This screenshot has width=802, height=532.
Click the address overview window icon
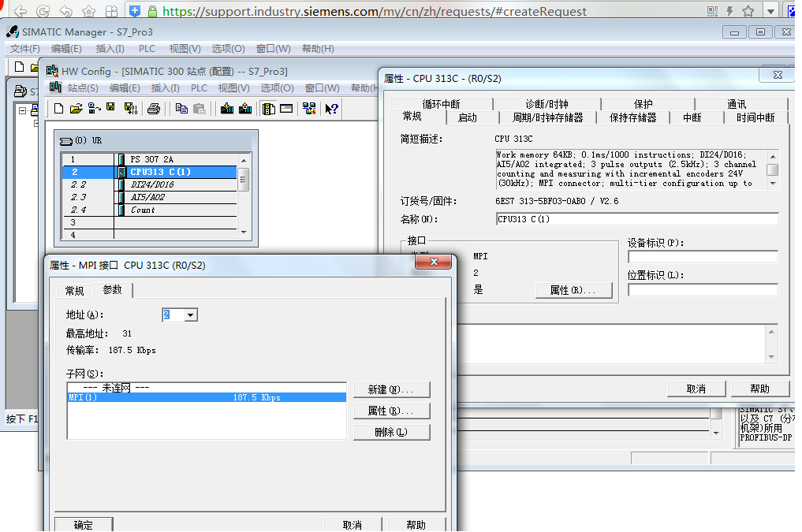point(286,108)
